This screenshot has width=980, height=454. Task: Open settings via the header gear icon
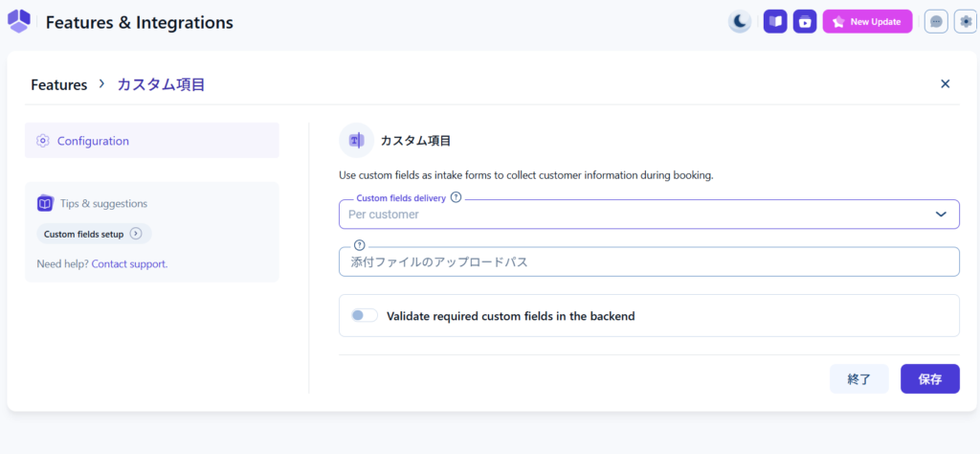click(965, 21)
